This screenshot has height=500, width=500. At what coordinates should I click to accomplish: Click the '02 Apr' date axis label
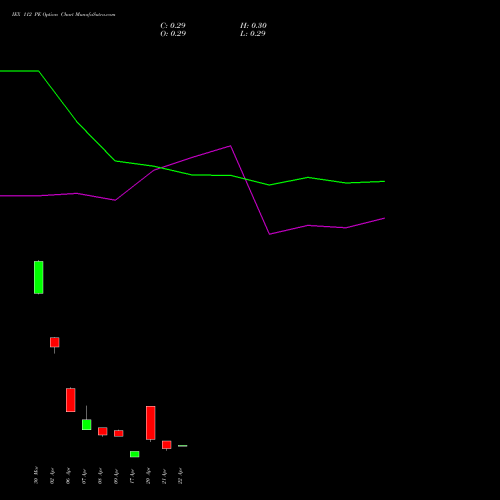[52, 476]
